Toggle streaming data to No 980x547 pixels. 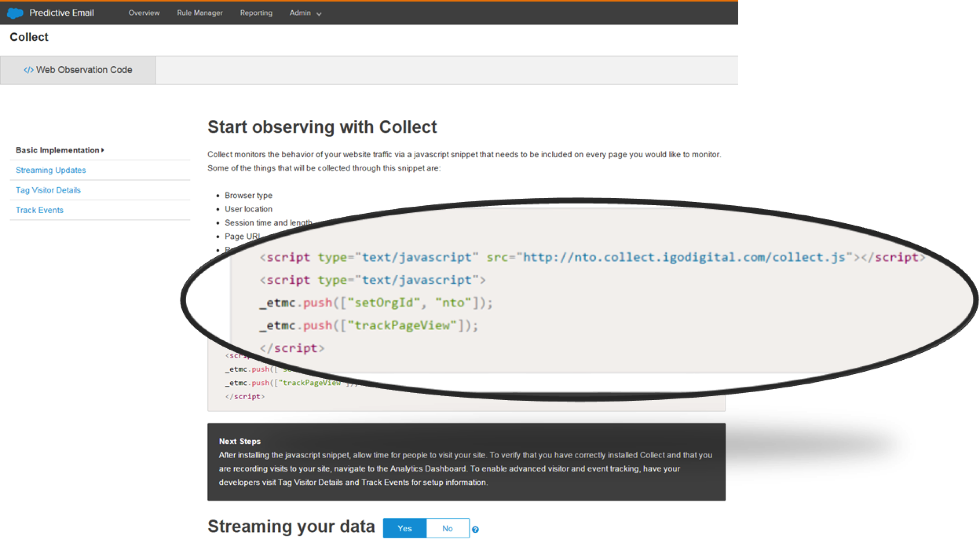click(447, 528)
